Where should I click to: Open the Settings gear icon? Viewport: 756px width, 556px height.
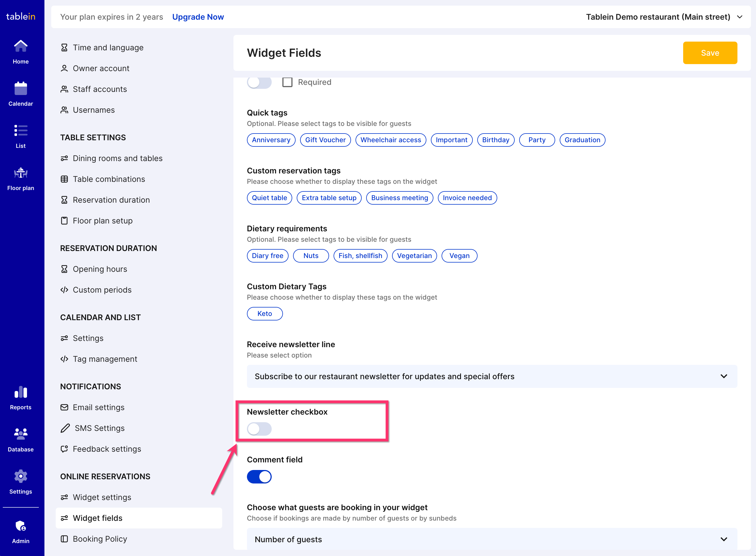click(x=21, y=476)
